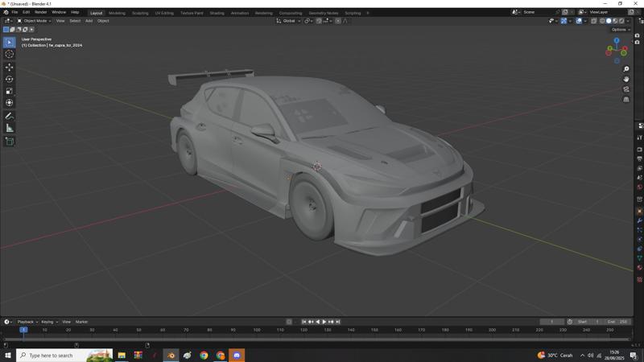Open the Object properties tab
Image resolution: width=644 pixels, height=362 pixels.
point(639,212)
